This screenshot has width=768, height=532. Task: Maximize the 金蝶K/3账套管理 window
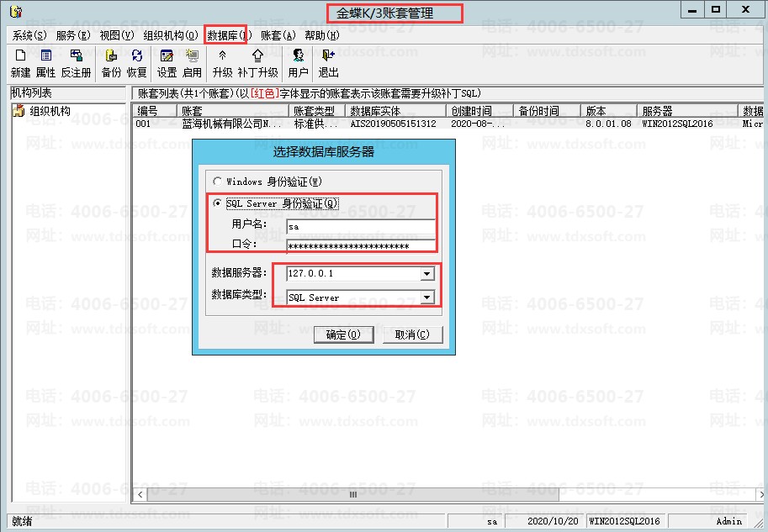716,10
